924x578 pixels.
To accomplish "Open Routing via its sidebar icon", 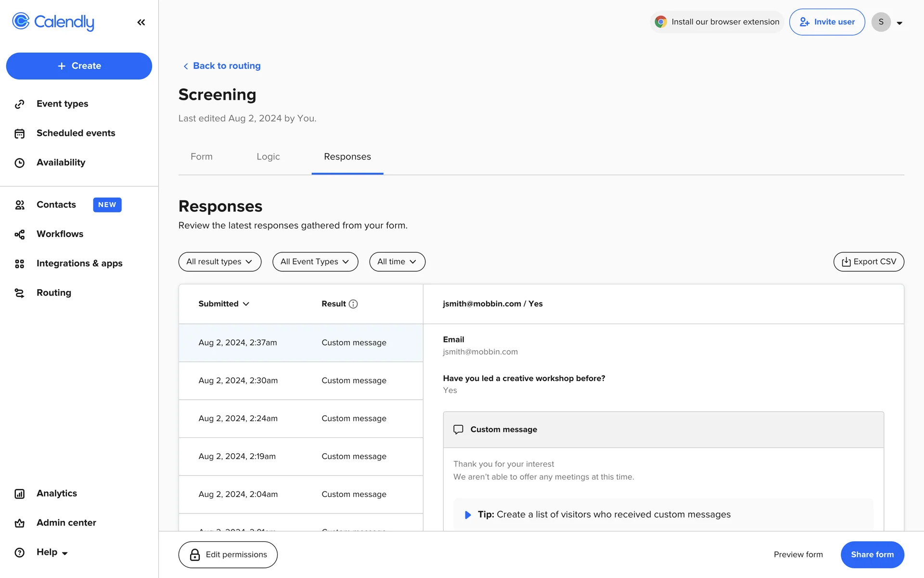I will (19, 293).
